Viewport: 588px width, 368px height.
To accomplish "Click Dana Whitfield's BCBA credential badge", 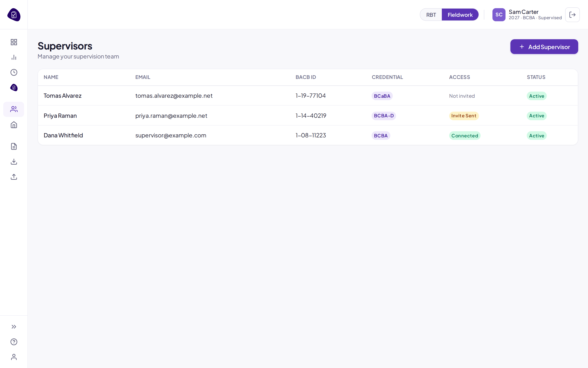I will click(381, 136).
